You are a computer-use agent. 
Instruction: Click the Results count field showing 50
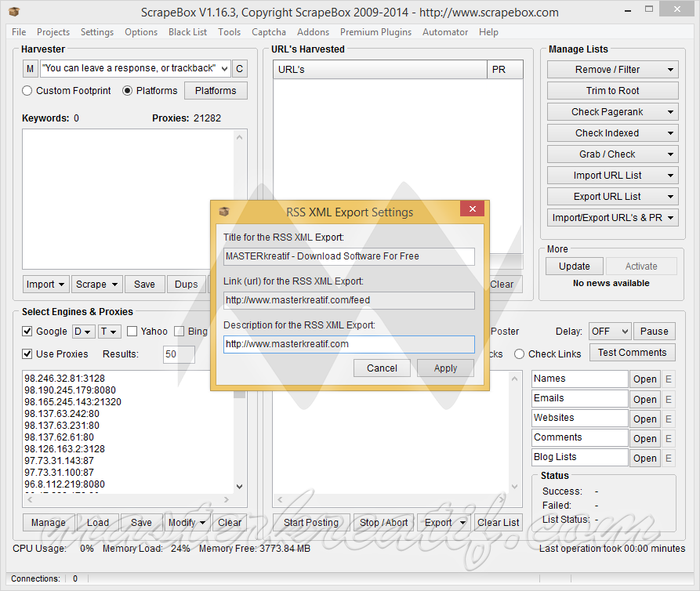(179, 354)
